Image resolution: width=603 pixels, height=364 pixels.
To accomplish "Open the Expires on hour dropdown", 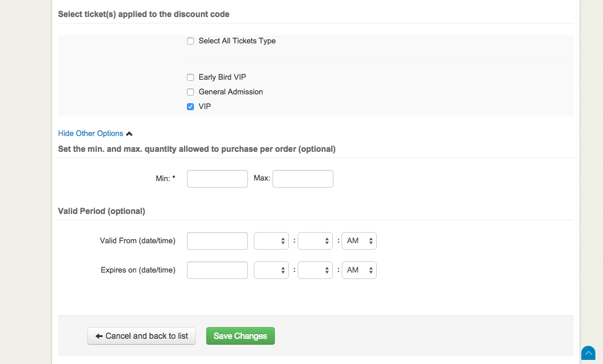I will [271, 270].
